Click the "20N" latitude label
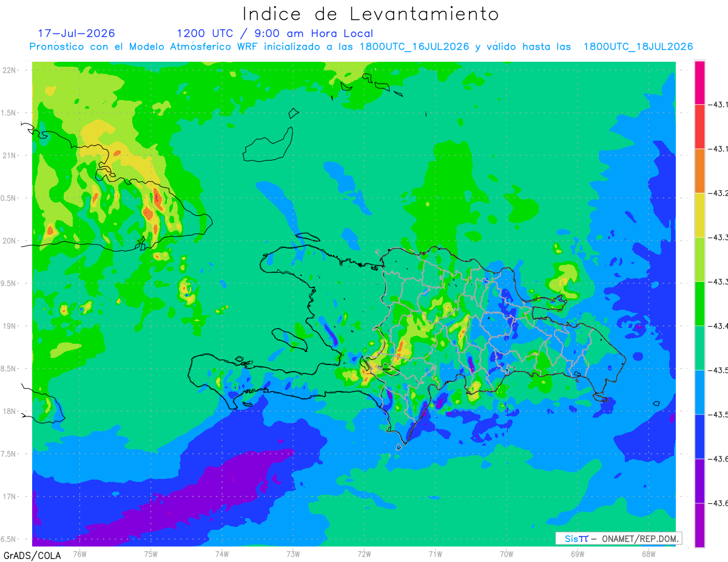 (x=10, y=241)
